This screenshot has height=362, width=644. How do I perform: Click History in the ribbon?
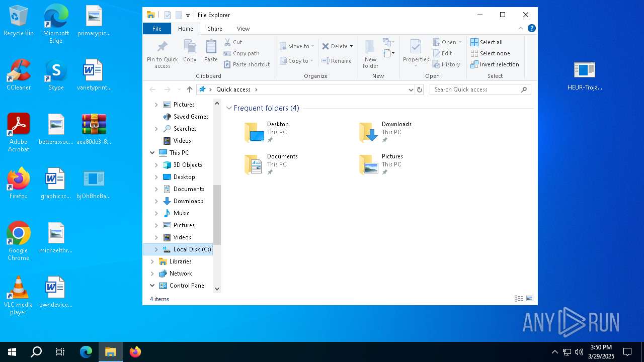(x=446, y=64)
